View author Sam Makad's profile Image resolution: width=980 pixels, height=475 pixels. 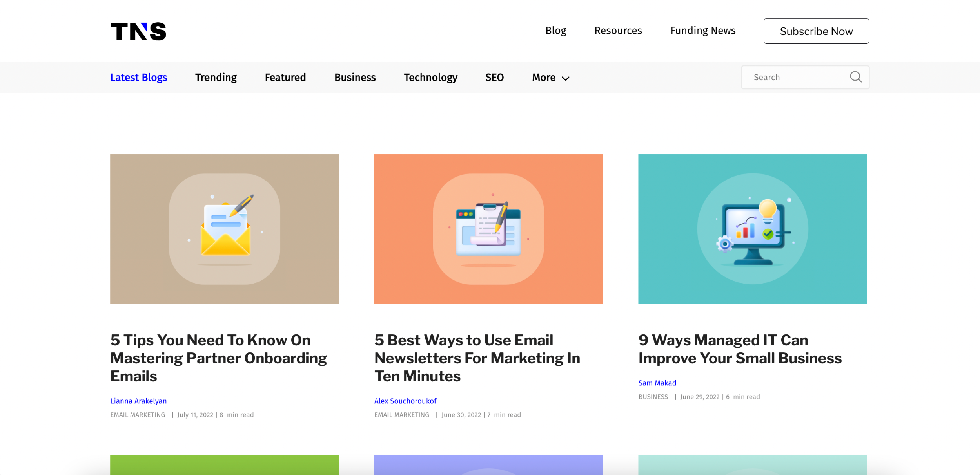657,383
